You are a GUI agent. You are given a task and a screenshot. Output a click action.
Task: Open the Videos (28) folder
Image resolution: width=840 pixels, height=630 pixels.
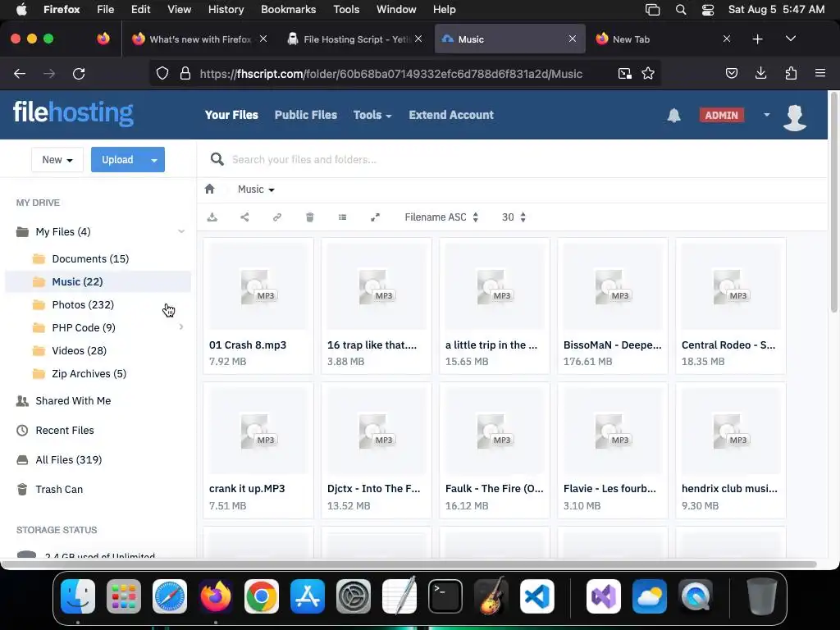point(79,351)
